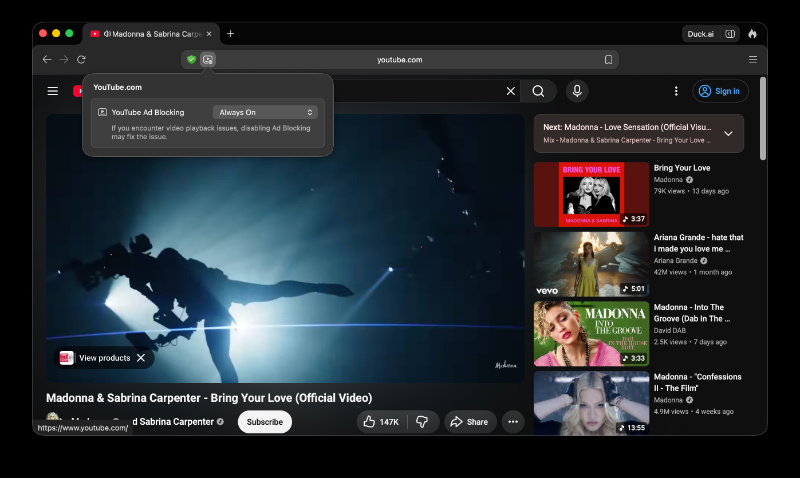Click the Fire button flame icon

752,34
